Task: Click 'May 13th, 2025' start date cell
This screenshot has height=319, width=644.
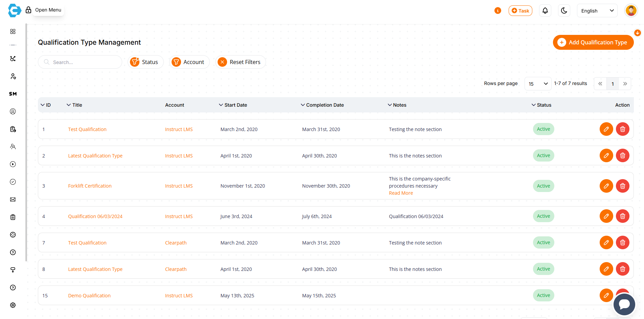Action: 237,296
